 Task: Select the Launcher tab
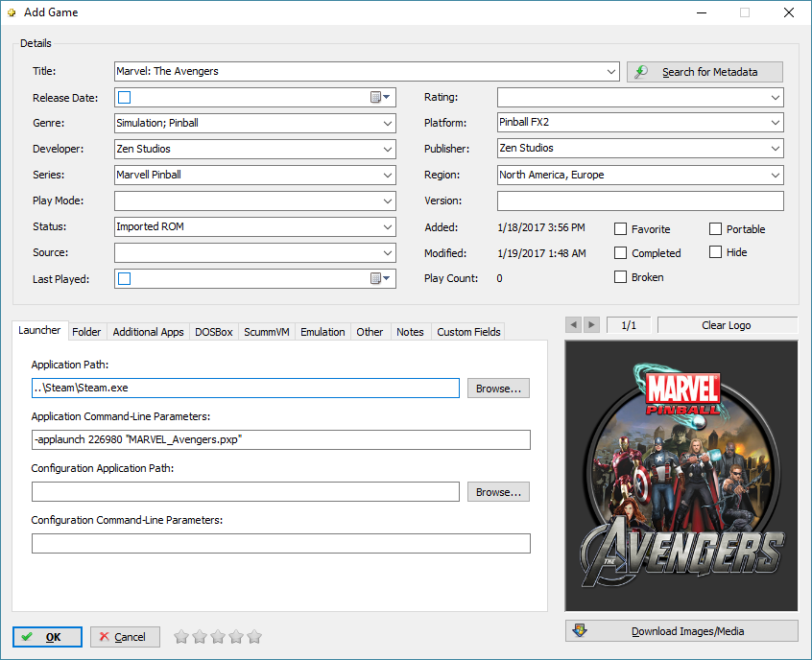tap(39, 330)
